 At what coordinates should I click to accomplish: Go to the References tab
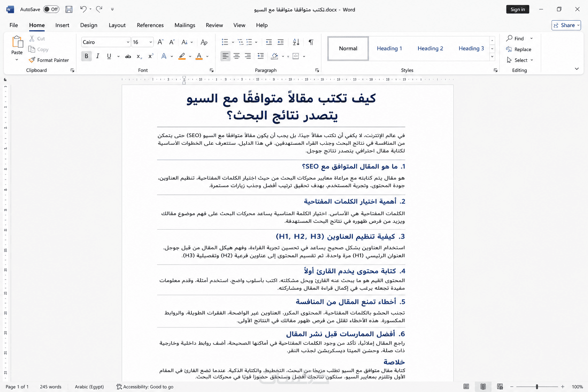(x=150, y=25)
